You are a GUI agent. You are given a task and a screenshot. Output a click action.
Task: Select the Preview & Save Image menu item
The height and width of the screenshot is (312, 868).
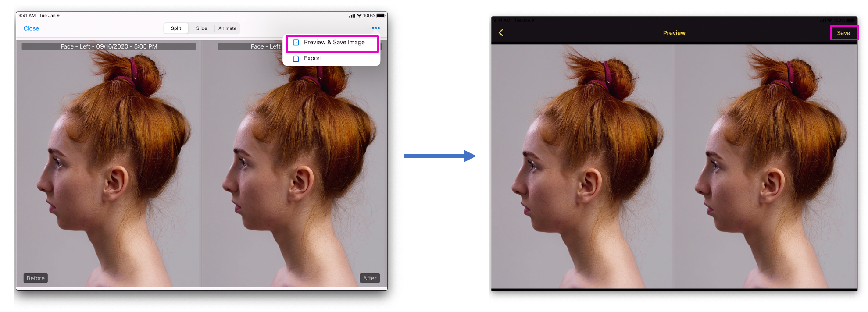(x=334, y=43)
